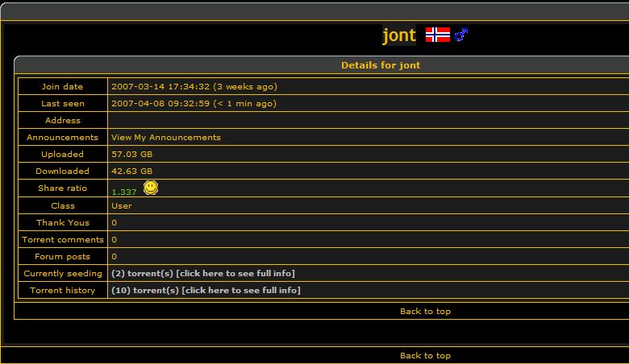Screen dimensions: 629x364
Task: Click the Torrent comments label
Action: (63, 239)
